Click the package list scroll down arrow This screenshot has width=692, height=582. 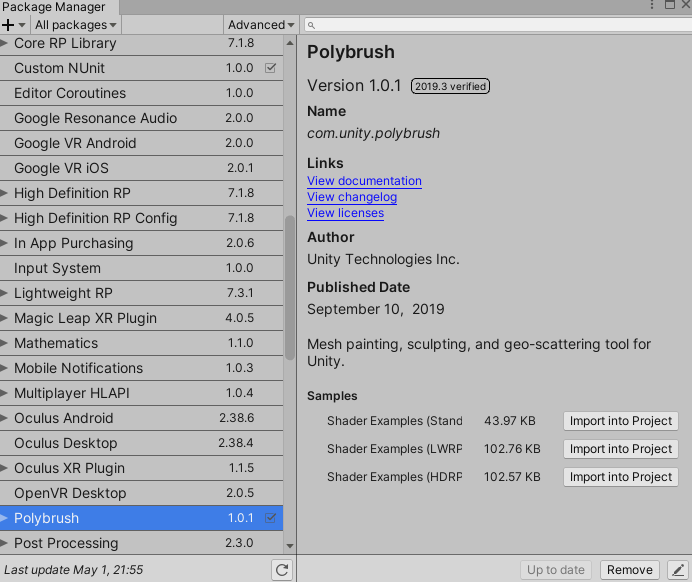tap(290, 546)
